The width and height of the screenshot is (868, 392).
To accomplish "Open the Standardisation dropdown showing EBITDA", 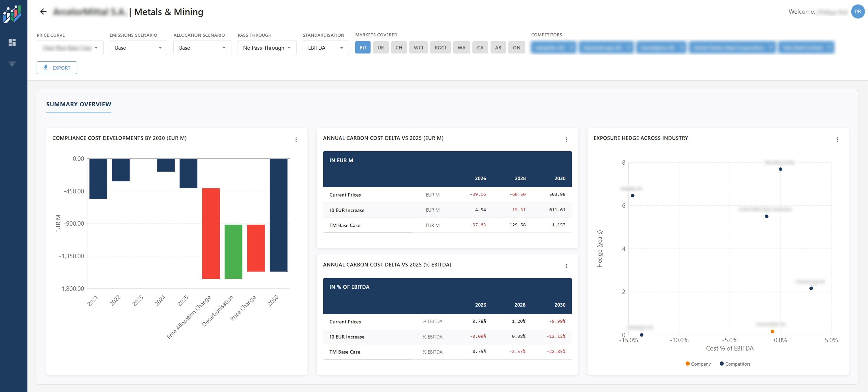I will pyautogui.click(x=325, y=48).
